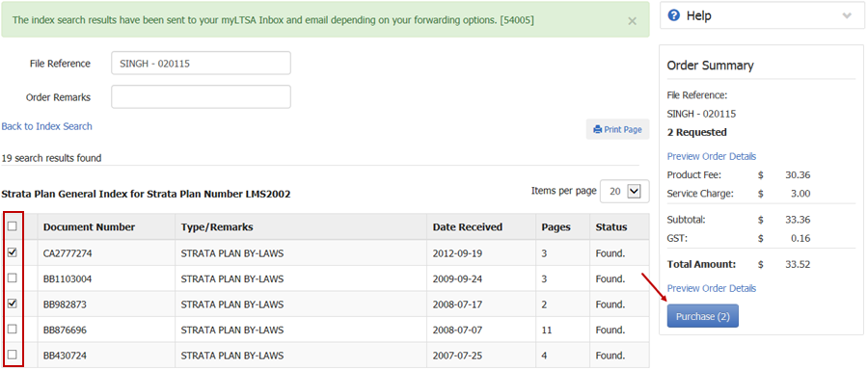868x370 pixels.
Task: Select document number CA2777274
Action: 68,253
